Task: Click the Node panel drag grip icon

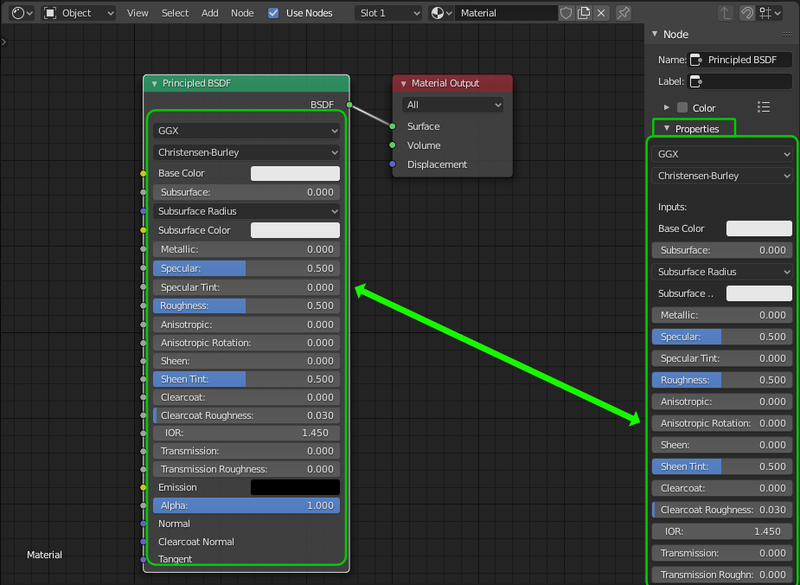Action: click(787, 34)
